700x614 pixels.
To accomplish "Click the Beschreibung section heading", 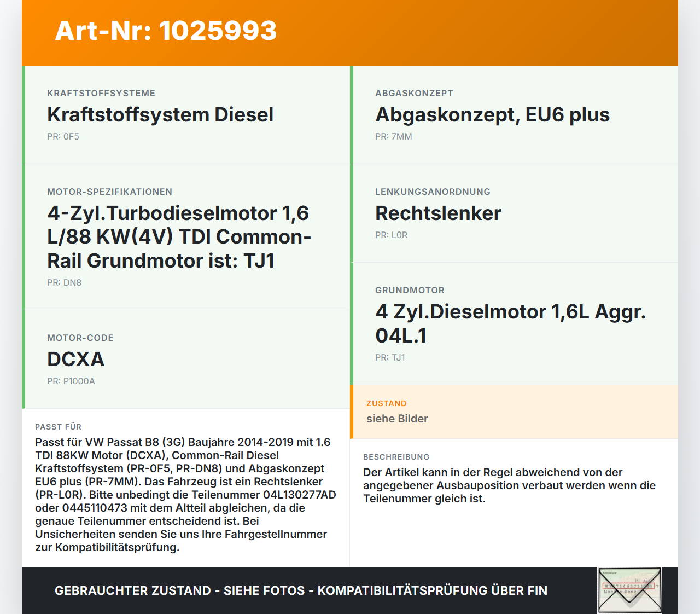I will 397,456.
